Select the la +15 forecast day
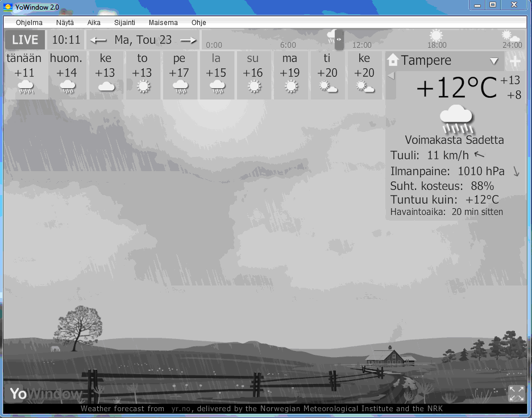The width and height of the screenshot is (532, 418). (217, 76)
